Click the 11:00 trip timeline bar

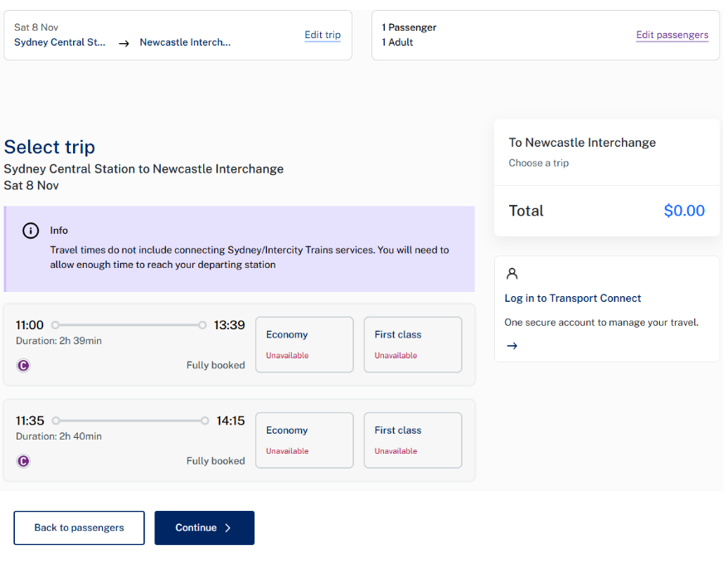129,325
